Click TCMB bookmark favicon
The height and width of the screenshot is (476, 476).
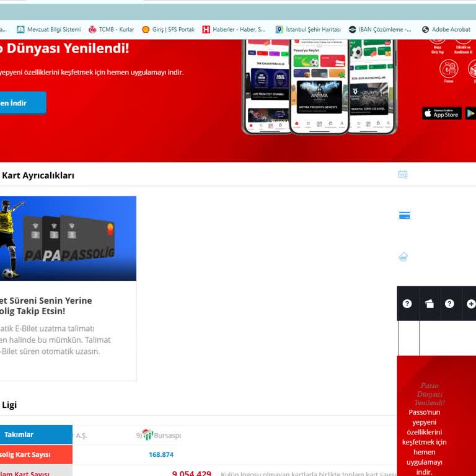tap(92, 30)
